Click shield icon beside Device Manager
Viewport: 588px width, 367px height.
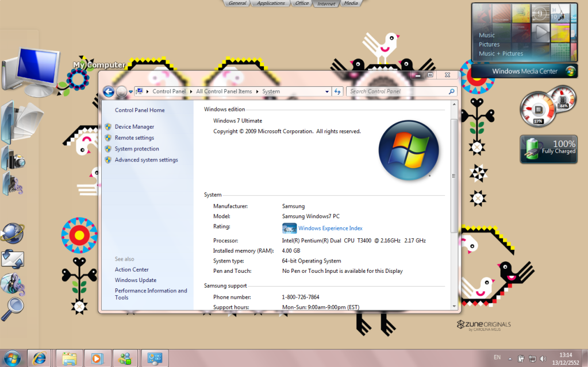coord(108,127)
